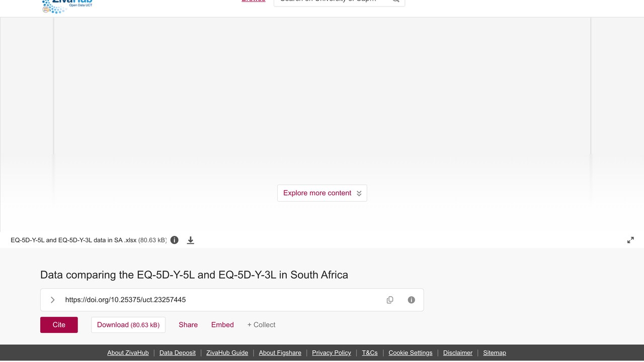Copy the DOI using the copy icon
644x362 pixels.
(390, 300)
